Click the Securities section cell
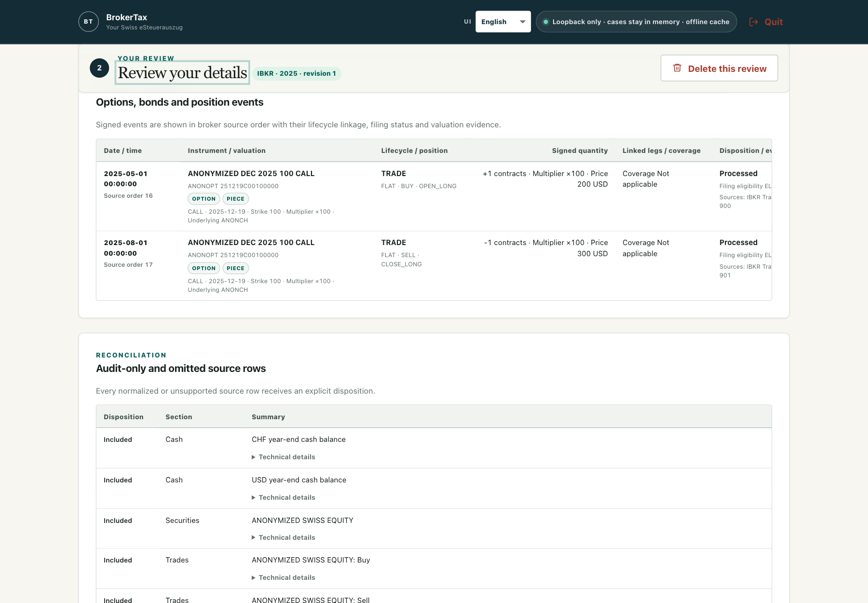868x603 pixels. click(182, 521)
